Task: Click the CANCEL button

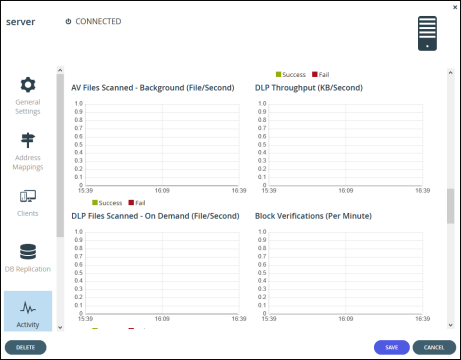Action: point(434,347)
